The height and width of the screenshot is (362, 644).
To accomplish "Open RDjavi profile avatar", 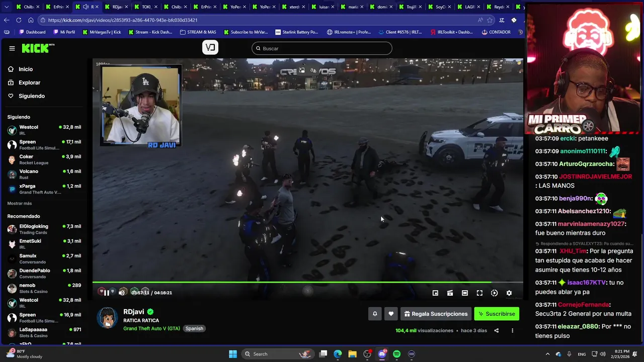I will click(x=107, y=318).
